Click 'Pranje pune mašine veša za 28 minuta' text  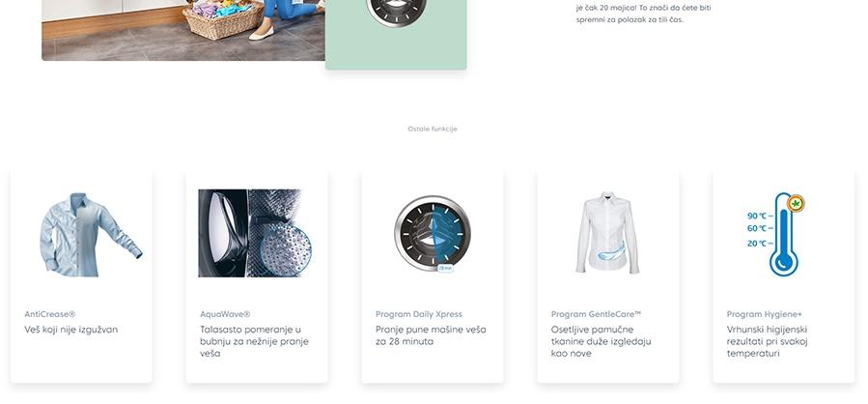pos(431,335)
